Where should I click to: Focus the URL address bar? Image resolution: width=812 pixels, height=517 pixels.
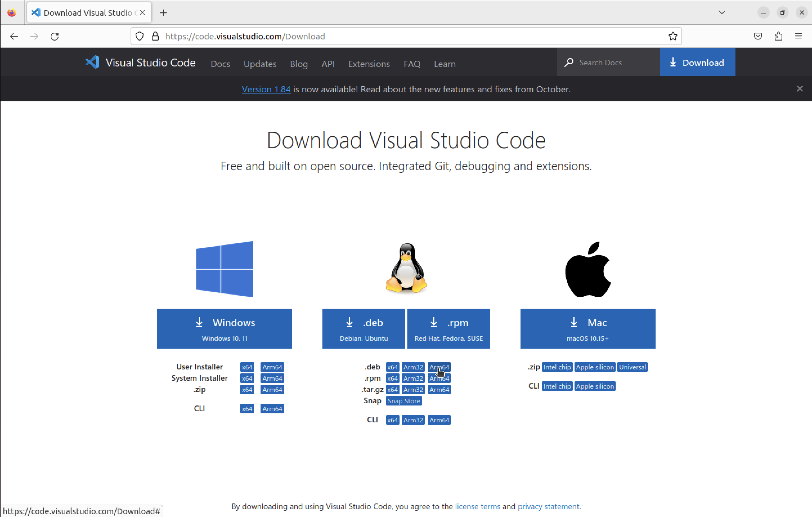pos(406,36)
